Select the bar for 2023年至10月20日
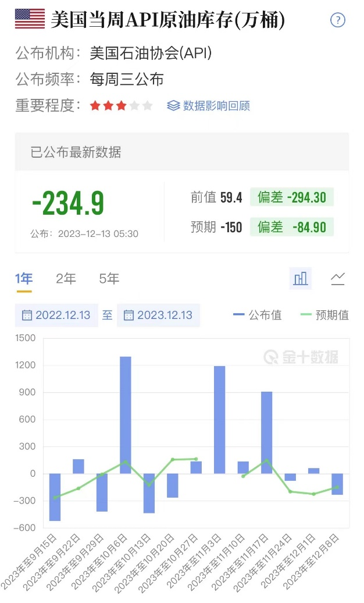364x603 pixels. 173,485
